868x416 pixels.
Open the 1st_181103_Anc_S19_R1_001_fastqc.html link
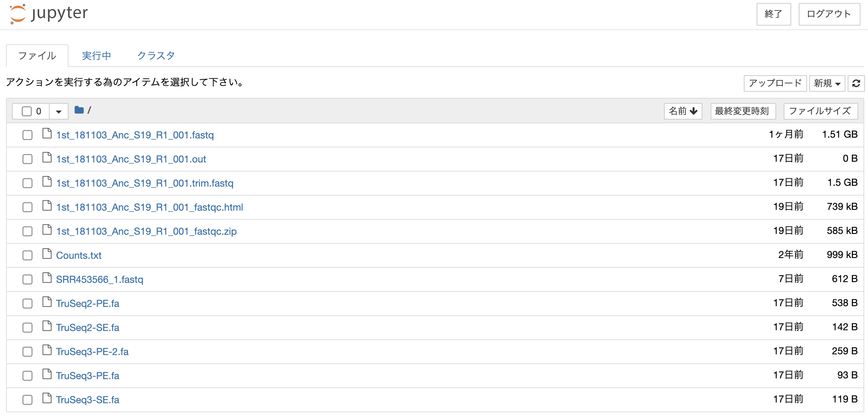tap(149, 207)
